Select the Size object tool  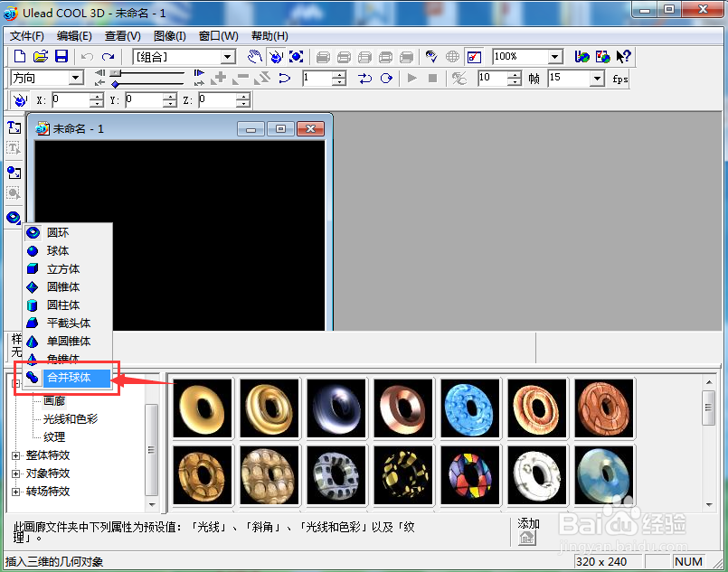(x=297, y=57)
